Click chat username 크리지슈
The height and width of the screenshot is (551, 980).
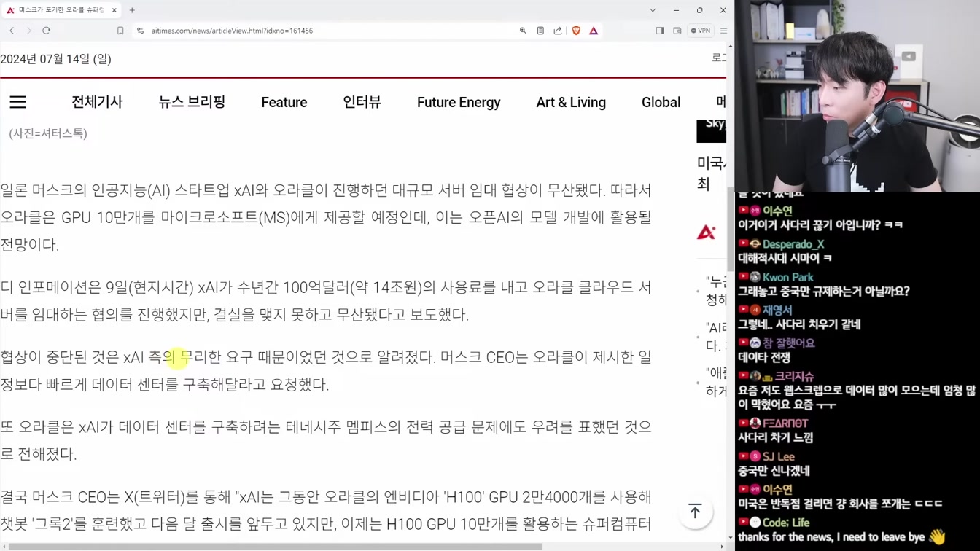[794, 377]
